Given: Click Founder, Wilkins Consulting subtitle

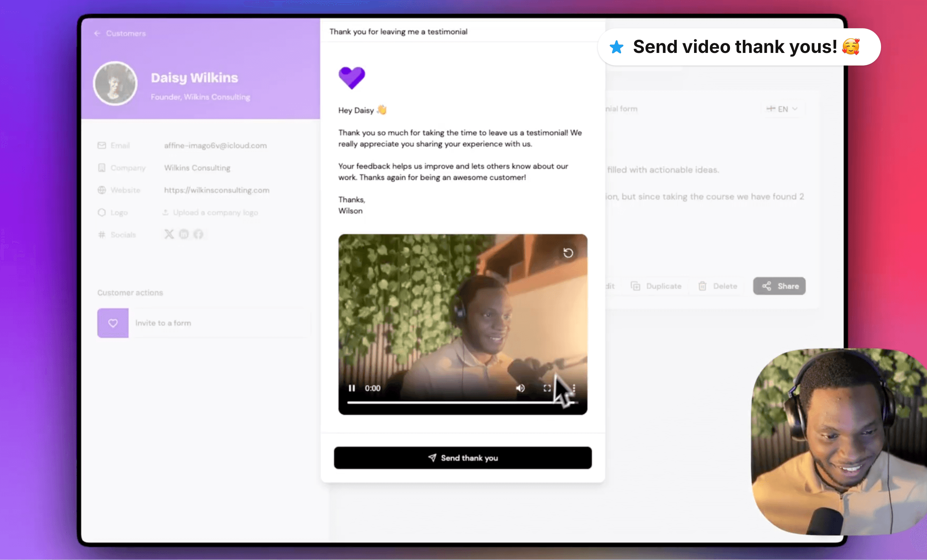Looking at the screenshot, I should tap(200, 97).
